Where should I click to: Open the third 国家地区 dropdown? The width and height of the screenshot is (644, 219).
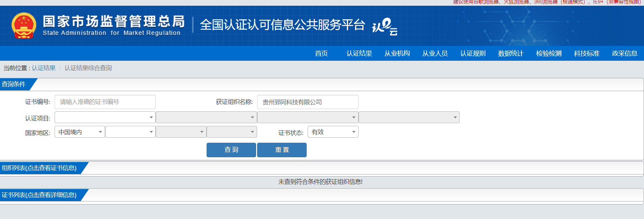(181, 132)
